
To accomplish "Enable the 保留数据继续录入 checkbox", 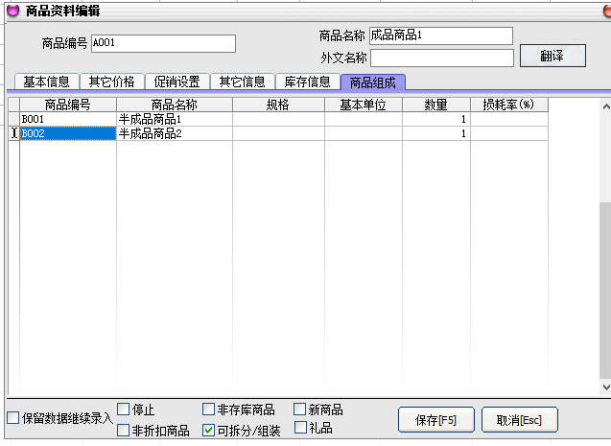I will click(x=13, y=418).
